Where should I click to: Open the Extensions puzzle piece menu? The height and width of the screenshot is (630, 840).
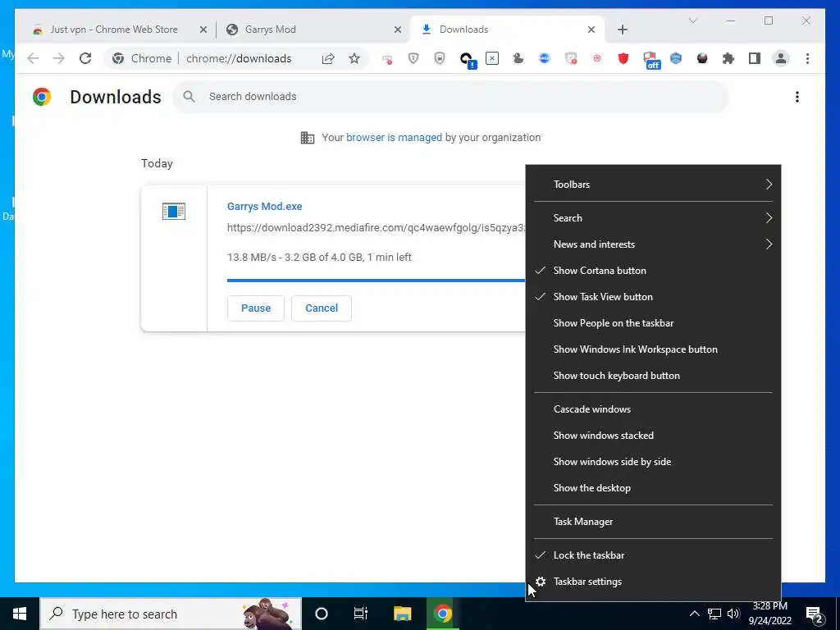tap(728, 58)
